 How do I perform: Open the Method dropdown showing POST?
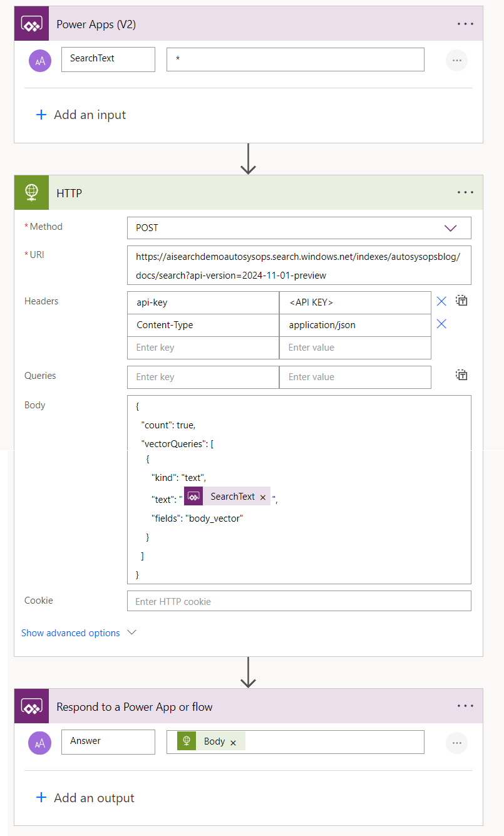tap(299, 228)
